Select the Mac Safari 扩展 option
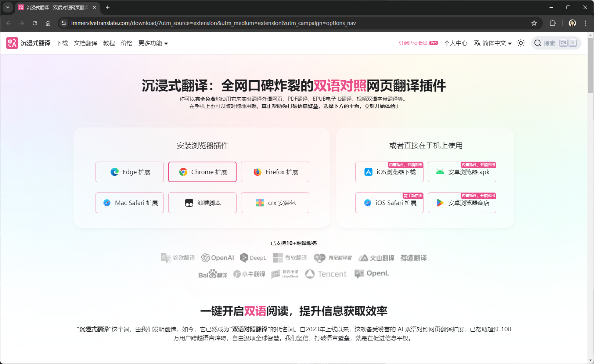 click(129, 202)
